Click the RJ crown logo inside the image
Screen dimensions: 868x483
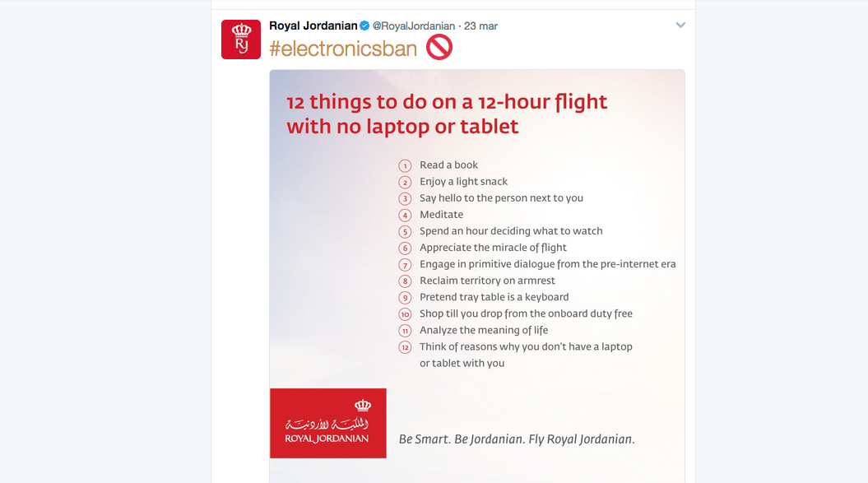click(360, 404)
